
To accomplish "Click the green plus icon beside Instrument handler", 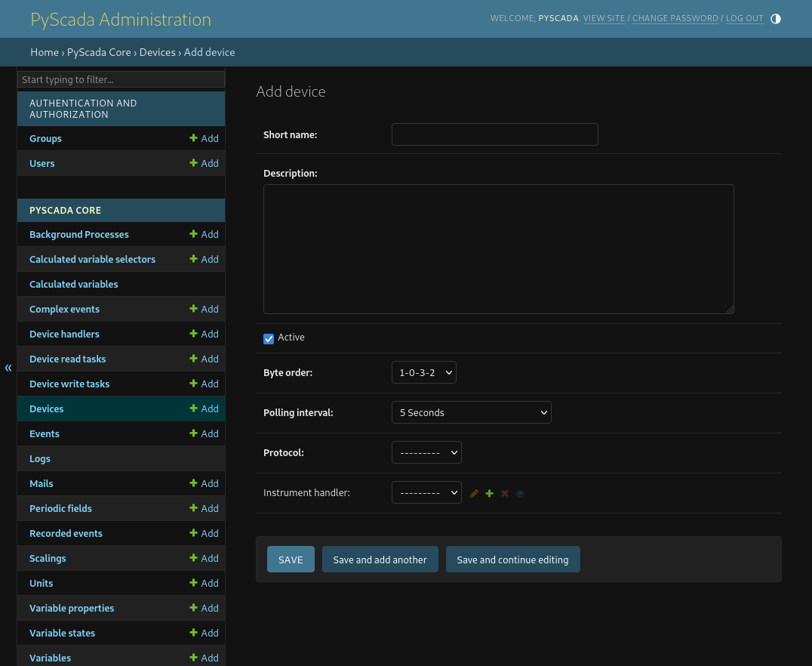I will coord(489,493).
